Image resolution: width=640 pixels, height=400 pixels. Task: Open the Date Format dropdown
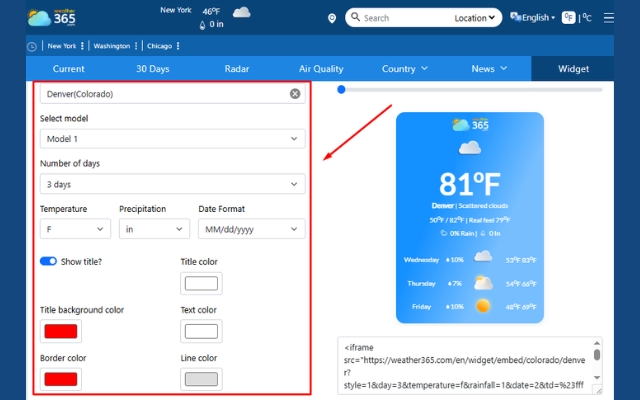(x=252, y=229)
